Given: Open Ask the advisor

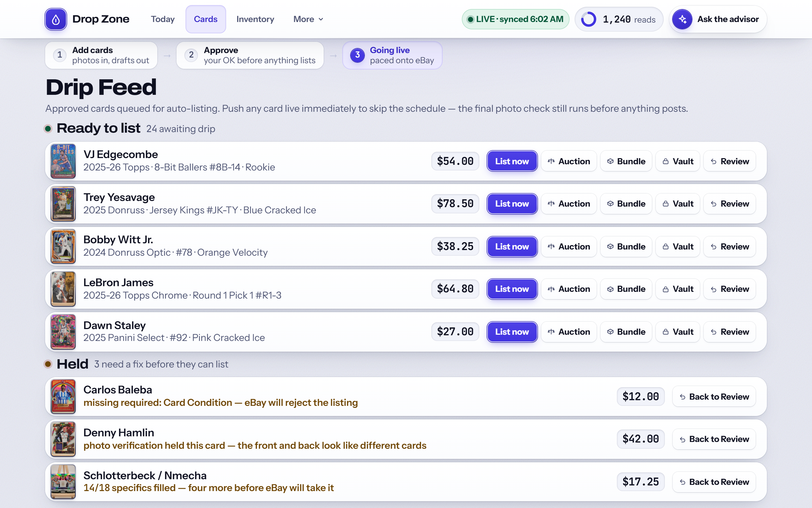Looking at the screenshot, I should pos(718,19).
